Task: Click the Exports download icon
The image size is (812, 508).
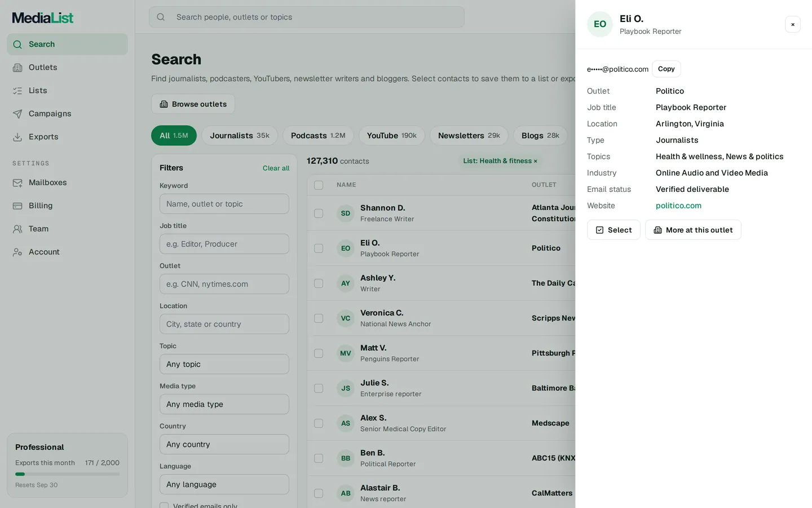Action: pyautogui.click(x=17, y=137)
